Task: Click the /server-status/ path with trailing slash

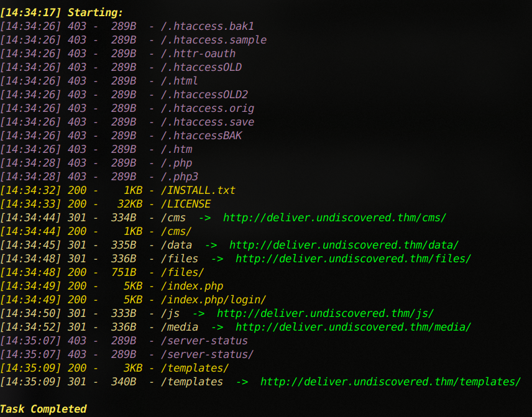Action: point(208,355)
